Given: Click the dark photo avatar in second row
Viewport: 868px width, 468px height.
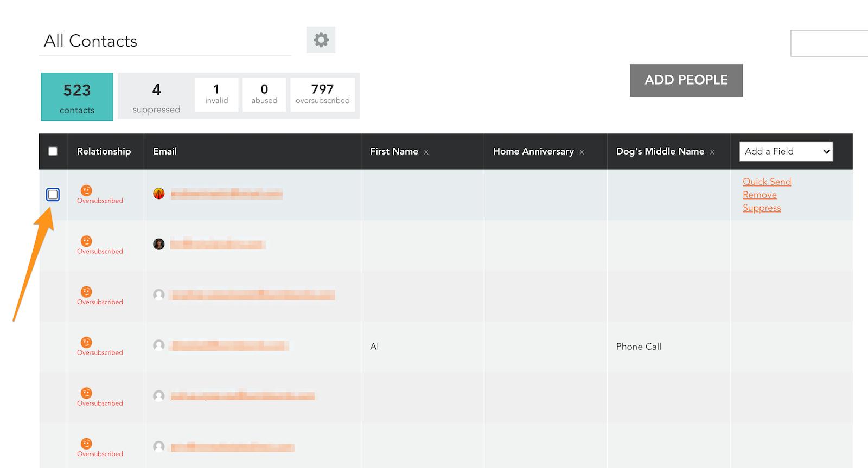Looking at the screenshot, I should point(159,244).
